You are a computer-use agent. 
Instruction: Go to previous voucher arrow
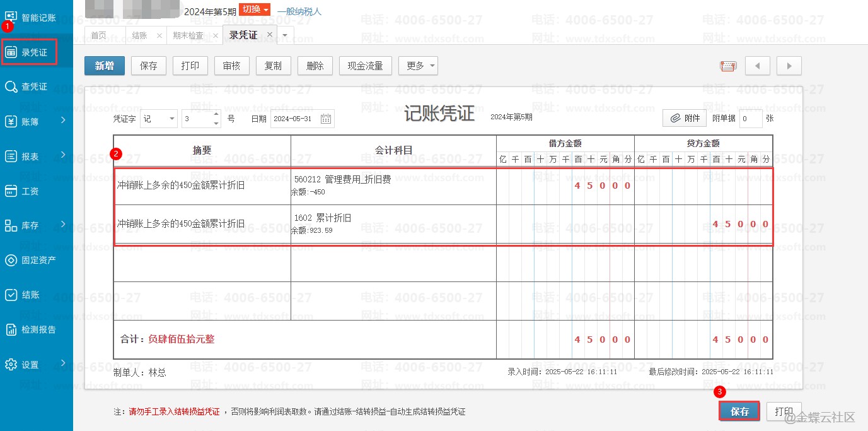[x=758, y=66]
